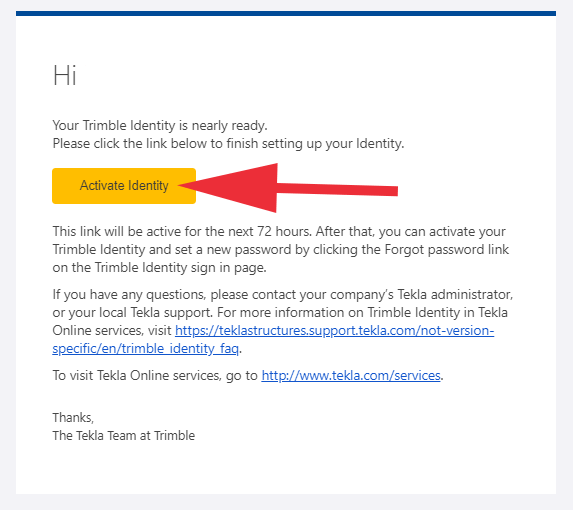
Task: Click the "Please click the link below" sentence
Action: [228, 144]
